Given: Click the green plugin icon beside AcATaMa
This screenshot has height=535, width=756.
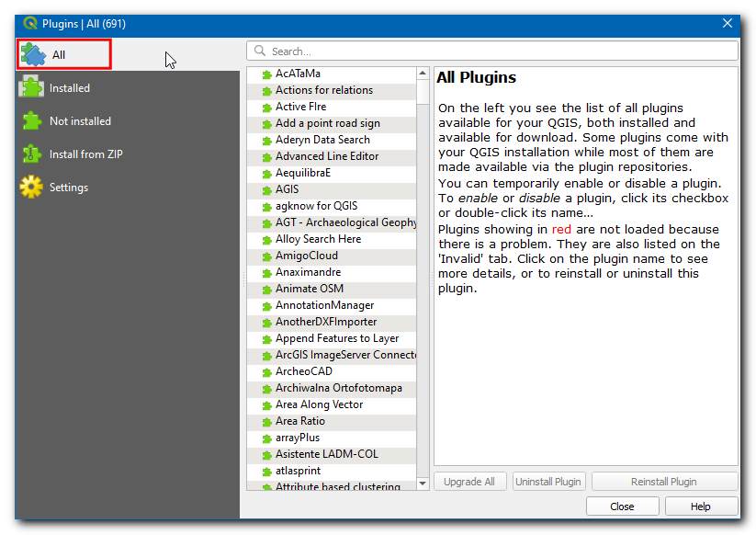Looking at the screenshot, I should pyautogui.click(x=266, y=74).
